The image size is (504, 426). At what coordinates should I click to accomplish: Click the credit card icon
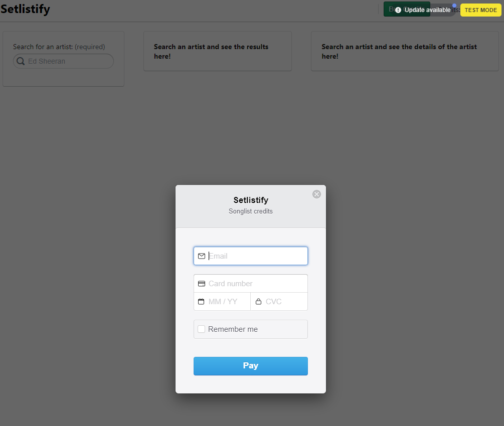[202, 284]
